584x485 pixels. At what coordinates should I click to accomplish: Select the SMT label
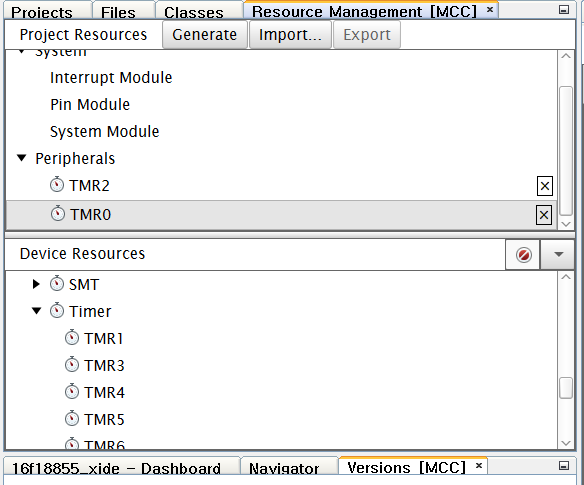pyautogui.click(x=84, y=285)
